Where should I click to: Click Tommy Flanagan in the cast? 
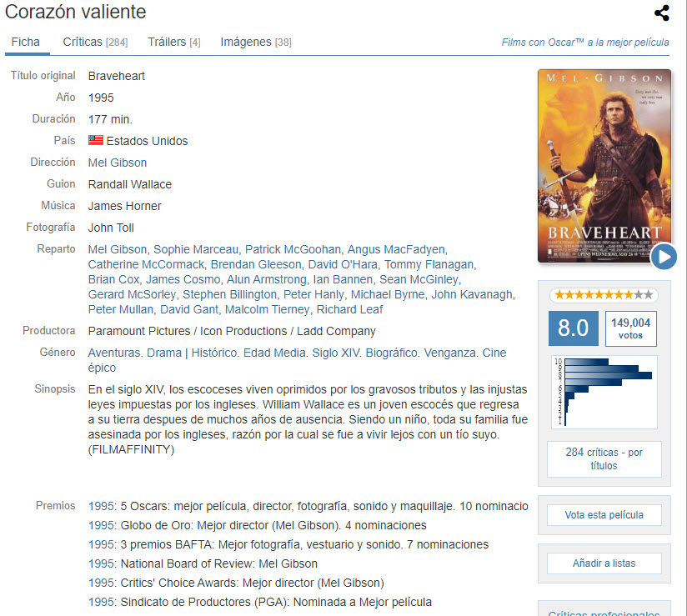coord(429,264)
